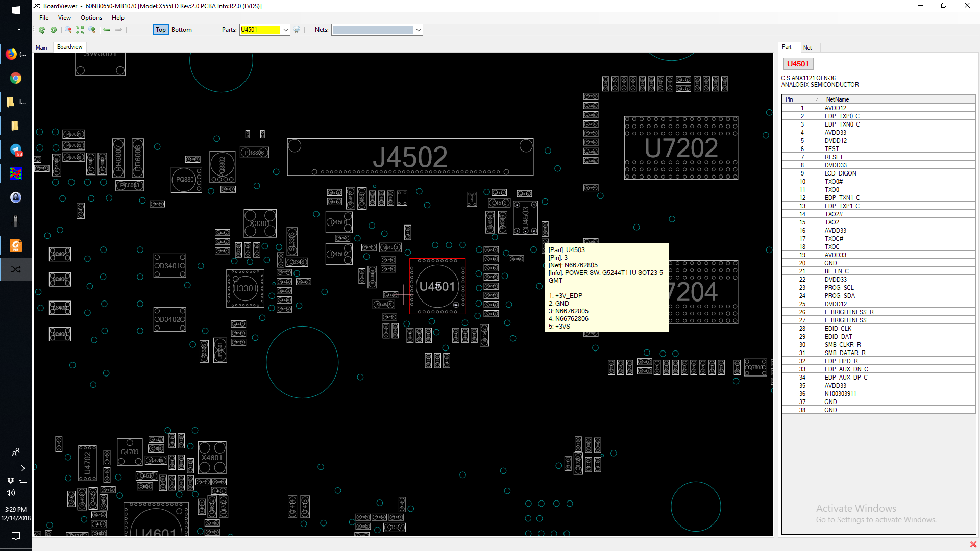Click the Nets input field
This screenshot has width=980, height=551.
[x=373, y=30]
